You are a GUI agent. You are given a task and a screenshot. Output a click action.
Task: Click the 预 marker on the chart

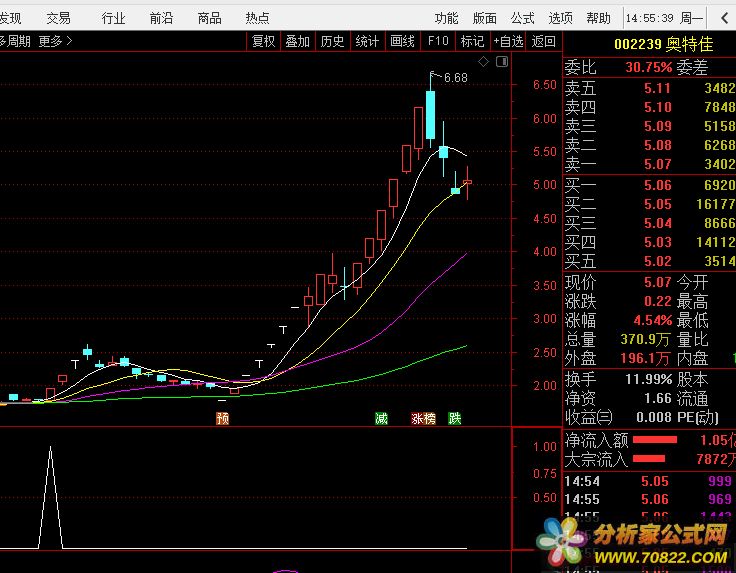pos(222,418)
